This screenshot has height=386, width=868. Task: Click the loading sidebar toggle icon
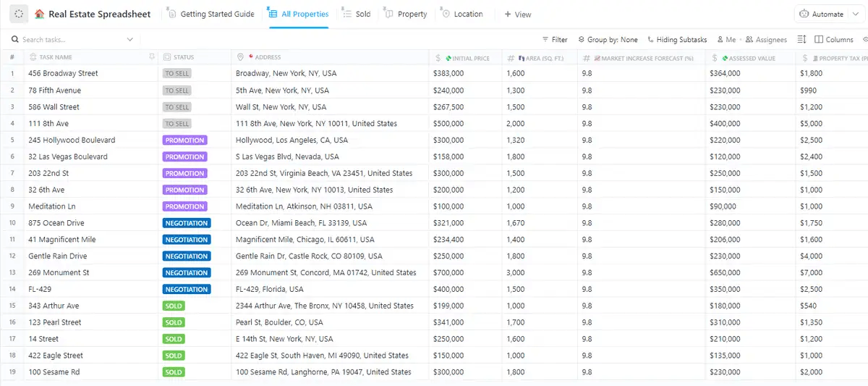click(20, 14)
